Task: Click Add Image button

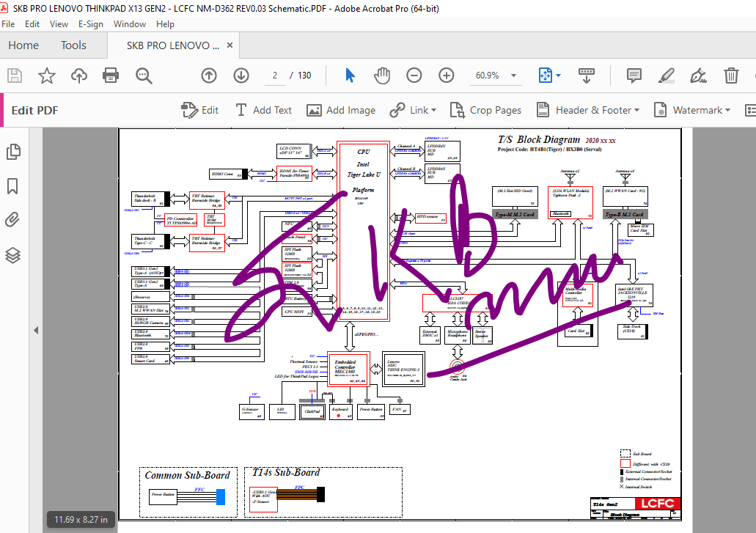Action: point(341,111)
